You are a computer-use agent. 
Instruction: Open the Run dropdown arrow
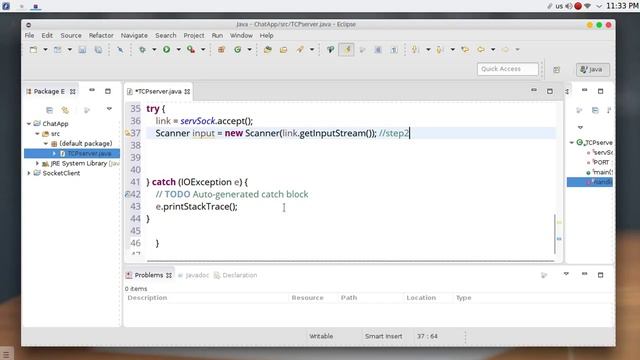point(178,50)
